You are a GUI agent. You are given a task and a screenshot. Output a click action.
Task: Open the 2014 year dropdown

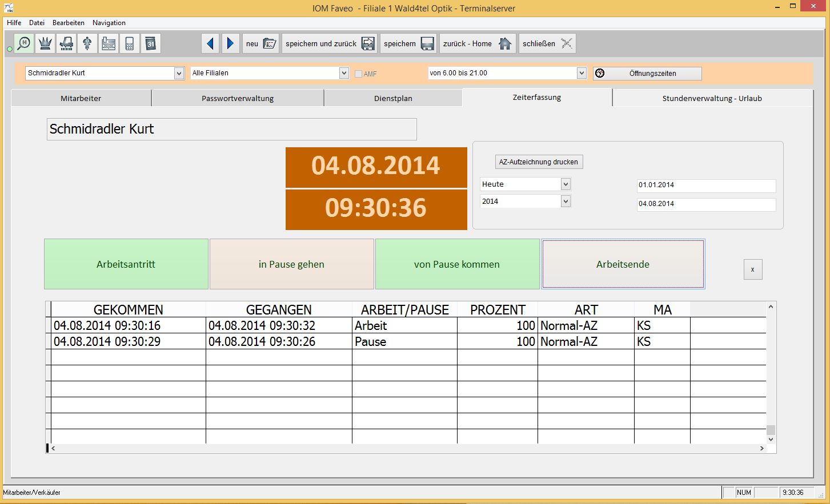point(566,201)
